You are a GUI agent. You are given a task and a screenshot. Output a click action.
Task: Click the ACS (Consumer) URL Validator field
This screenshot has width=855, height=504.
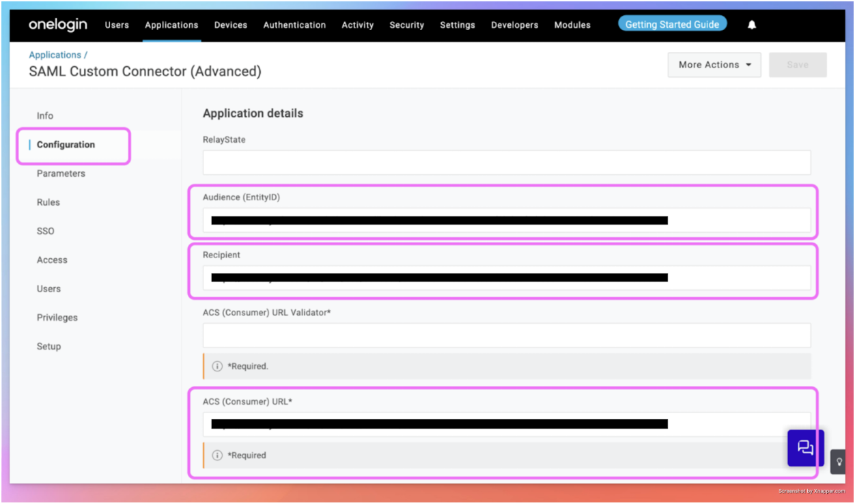[507, 335]
